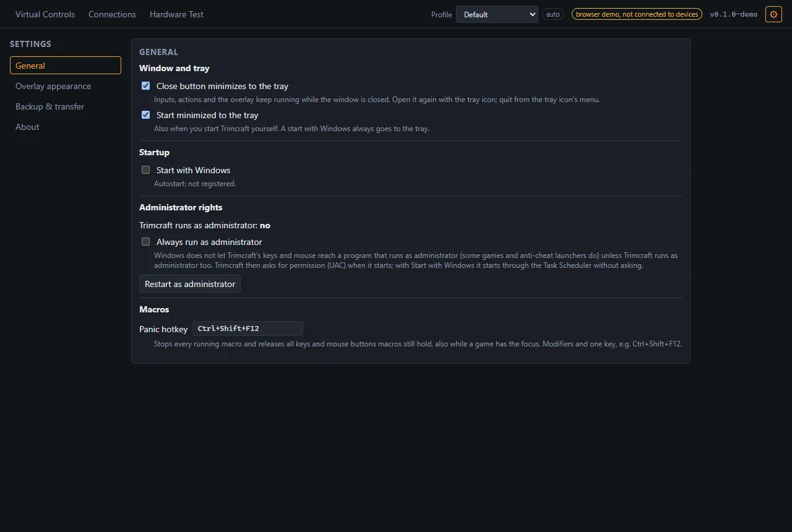Screen dimensions: 792x532
Task: Focus the Panic hotkey field
Action: (x=247, y=328)
